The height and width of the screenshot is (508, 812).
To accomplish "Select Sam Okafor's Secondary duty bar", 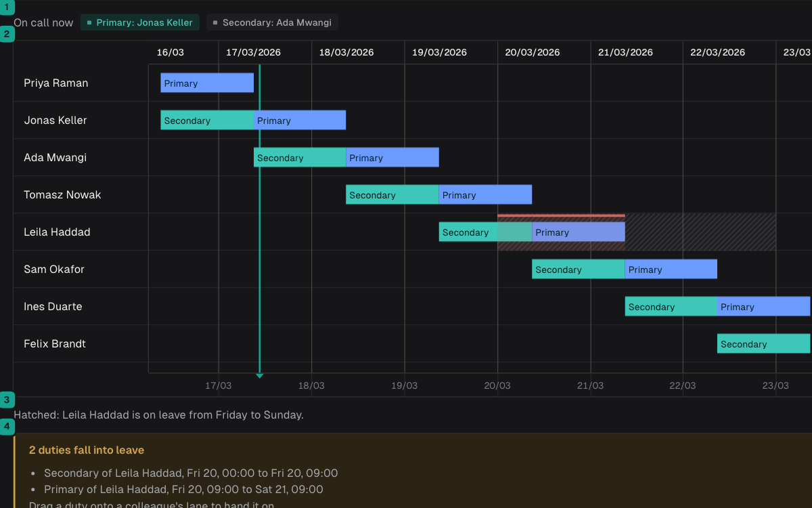I will [x=579, y=269].
